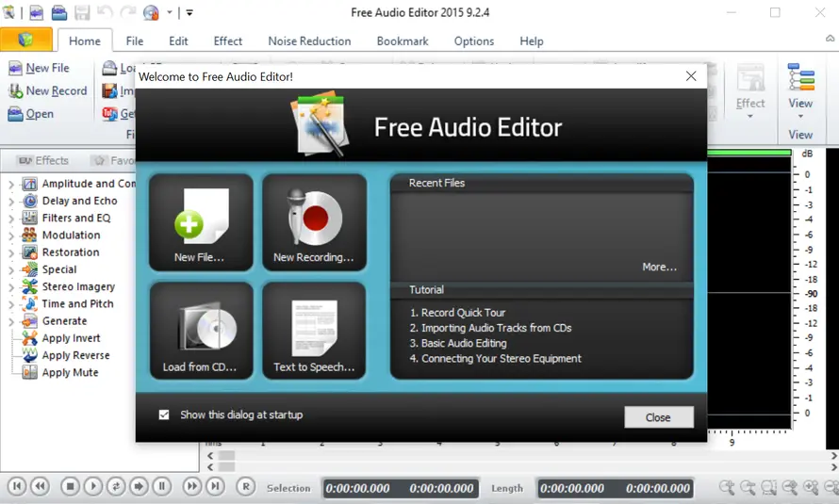Click the skip to end transport button
The image size is (839, 504).
[215, 486]
